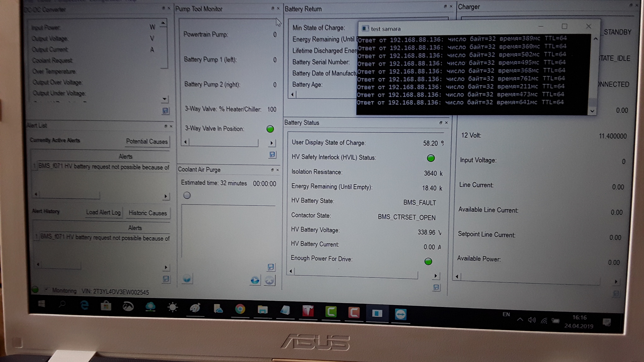This screenshot has height=362, width=644.
Task: Click the start button in Coolant Air Purge
Action: point(255,280)
